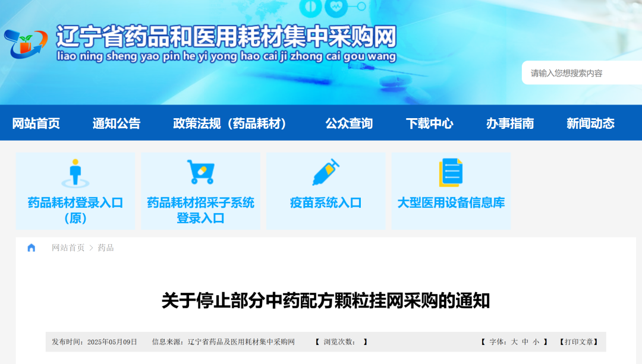Set font size to 中
The image size is (642, 364).
(x=525, y=342)
